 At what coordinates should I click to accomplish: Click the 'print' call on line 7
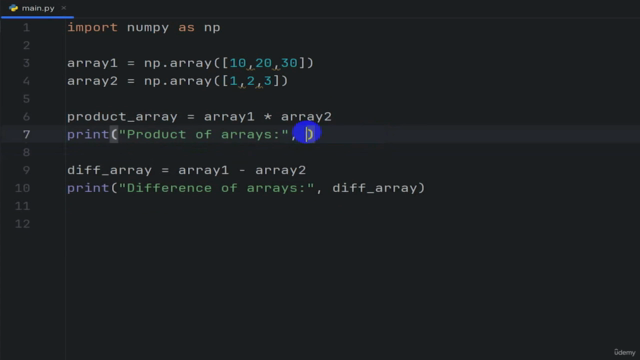coord(88,135)
